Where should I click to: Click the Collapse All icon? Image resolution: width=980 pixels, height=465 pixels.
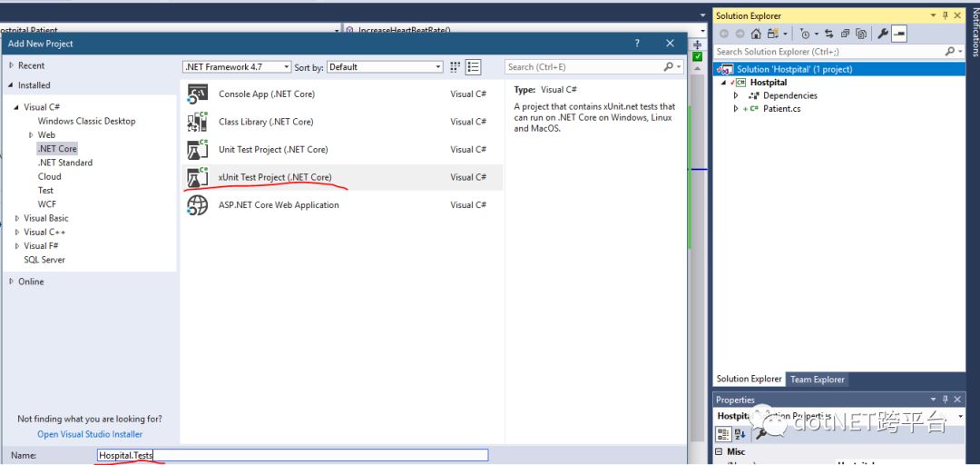[x=846, y=34]
